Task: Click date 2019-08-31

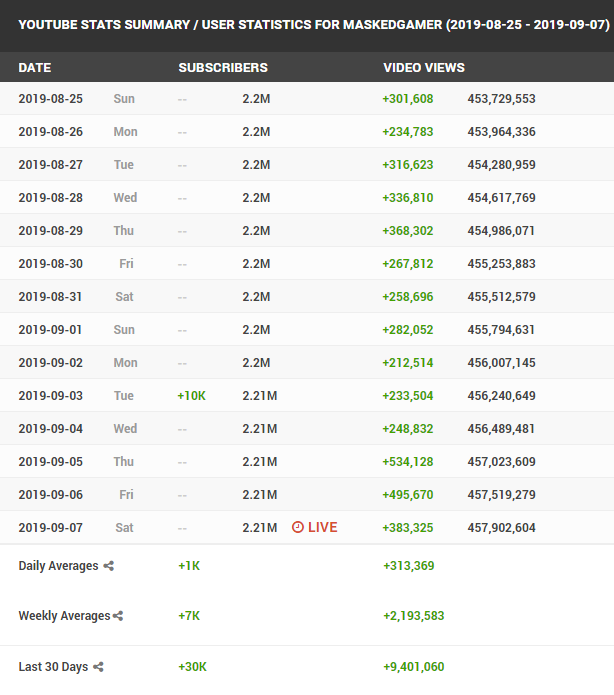Action: (x=51, y=297)
